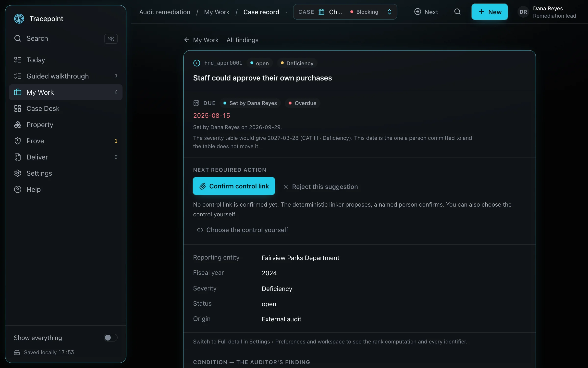Open Case Desk from the sidebar
The height and width of the screenshot is (368, 588).
coord(66,108)
